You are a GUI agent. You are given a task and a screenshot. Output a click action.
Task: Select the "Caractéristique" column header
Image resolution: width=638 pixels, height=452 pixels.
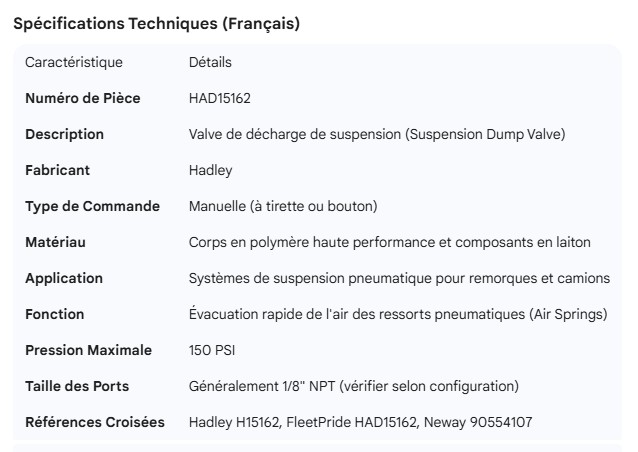74,62
